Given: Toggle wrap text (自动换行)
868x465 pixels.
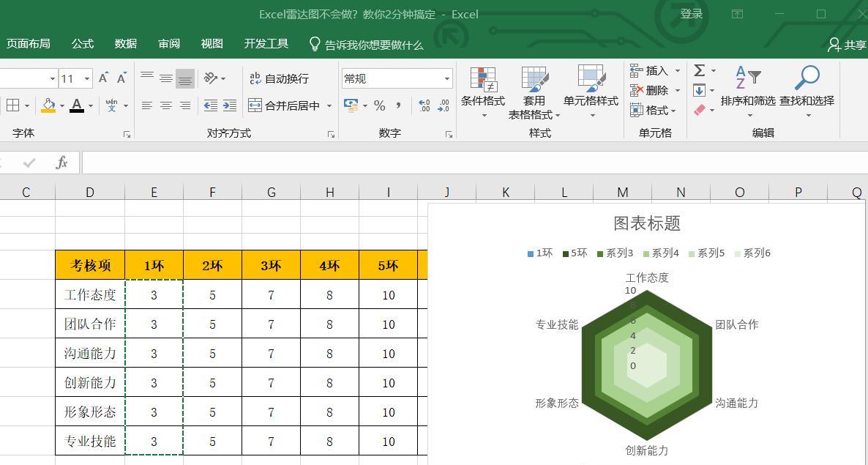Looking at the screenshot, I should (279, 78).
